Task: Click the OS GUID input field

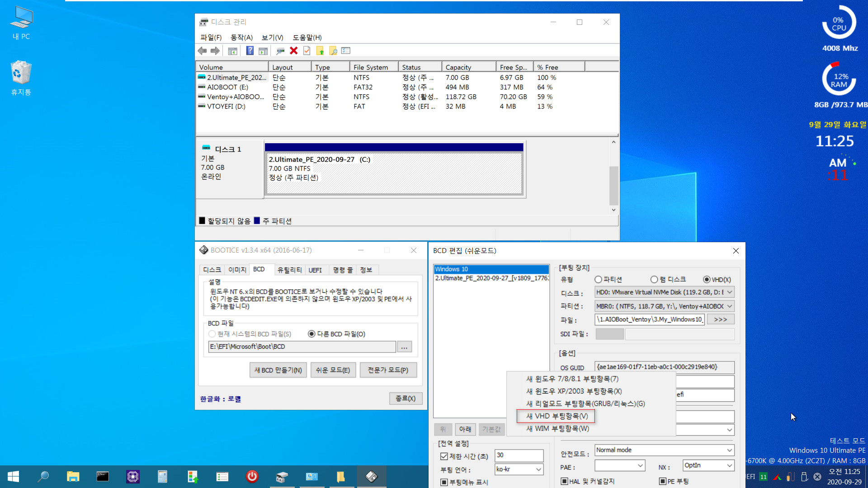Action: coord(664,367)
